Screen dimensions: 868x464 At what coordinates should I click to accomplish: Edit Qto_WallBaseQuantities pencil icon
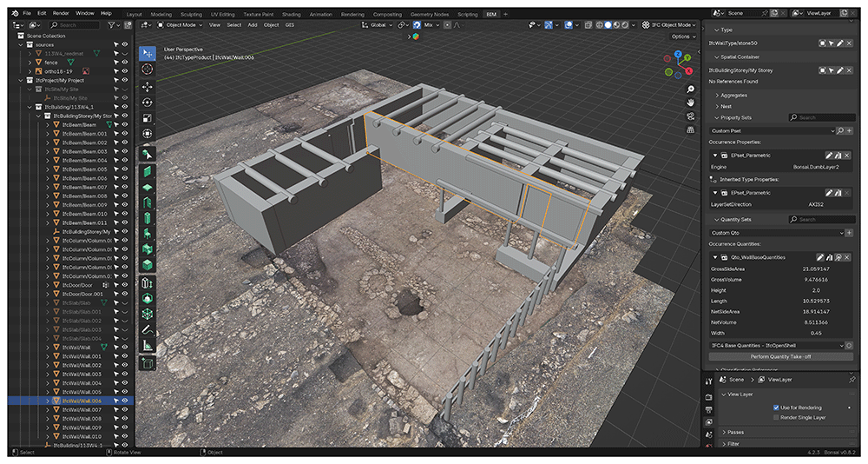(820, 257)
